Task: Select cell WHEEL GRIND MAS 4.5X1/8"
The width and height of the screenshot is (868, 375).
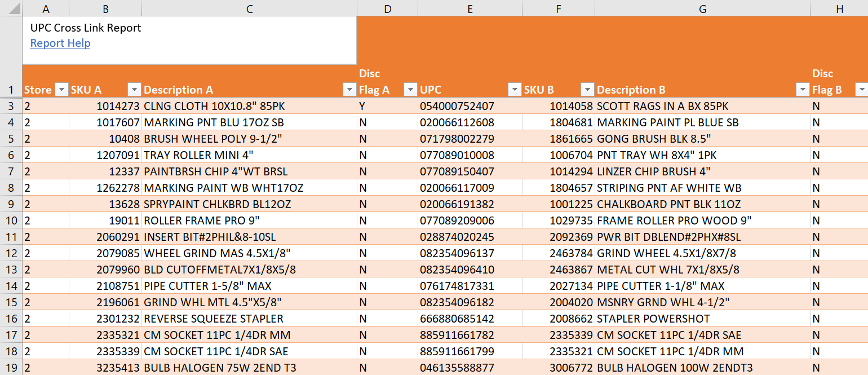Action: tap(249, 253)
